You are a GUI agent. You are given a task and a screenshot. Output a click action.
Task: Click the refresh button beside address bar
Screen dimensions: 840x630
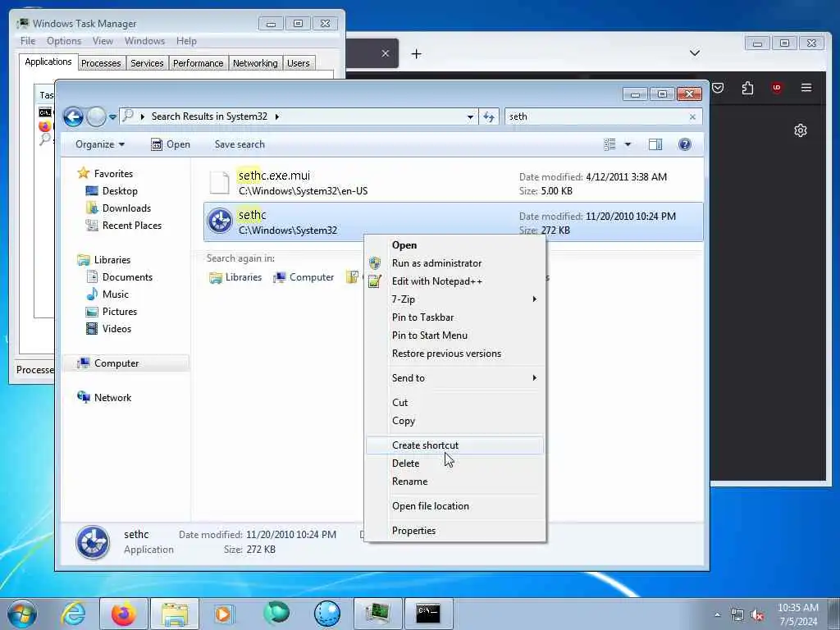coord(489,116)
